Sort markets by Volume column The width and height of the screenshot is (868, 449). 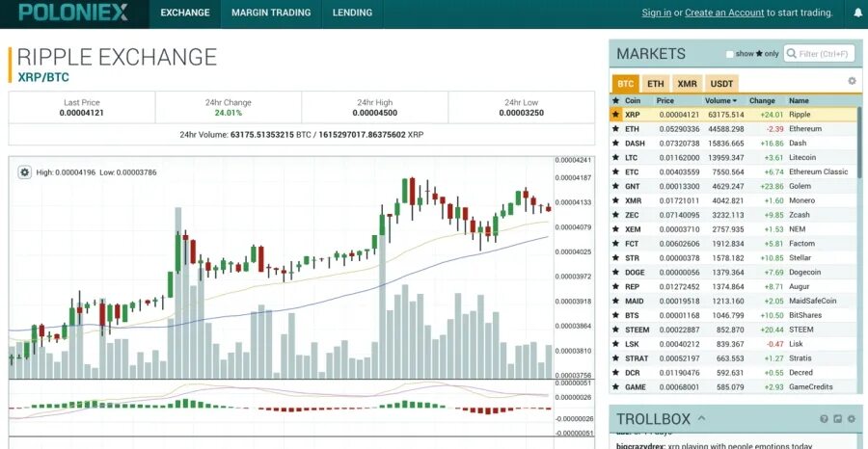click(720, 100)
